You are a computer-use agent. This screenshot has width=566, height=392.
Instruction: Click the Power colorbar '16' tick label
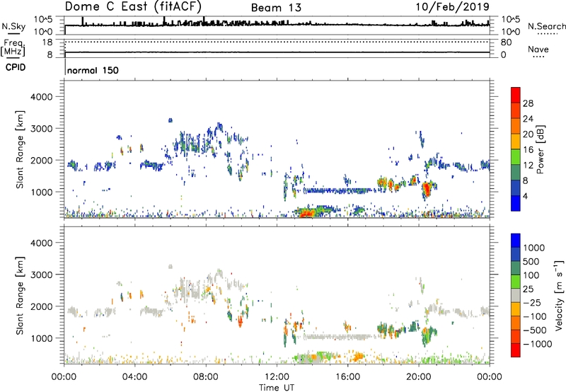coord(528,150)
